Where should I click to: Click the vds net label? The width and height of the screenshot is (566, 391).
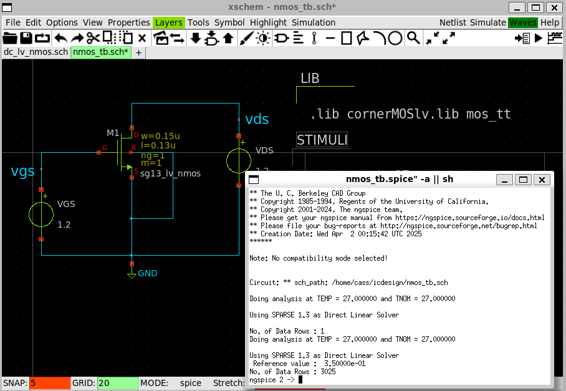pos(257,119)
